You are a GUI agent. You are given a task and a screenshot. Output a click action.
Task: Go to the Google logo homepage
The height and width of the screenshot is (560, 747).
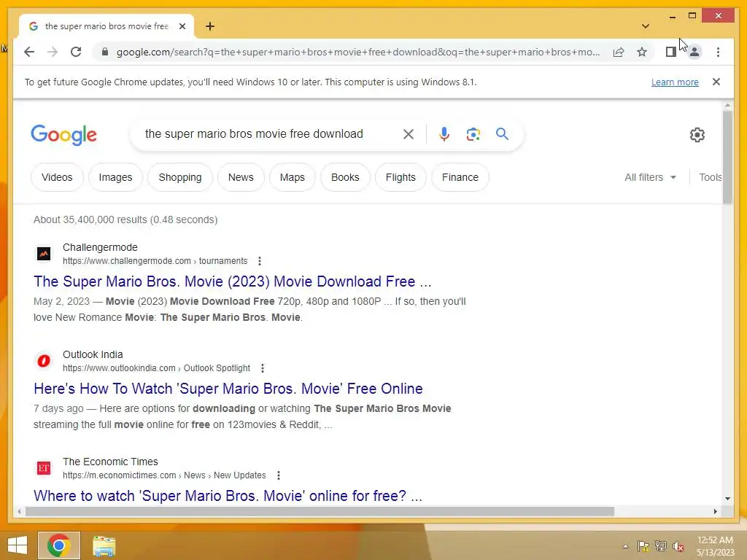(64, 135)
